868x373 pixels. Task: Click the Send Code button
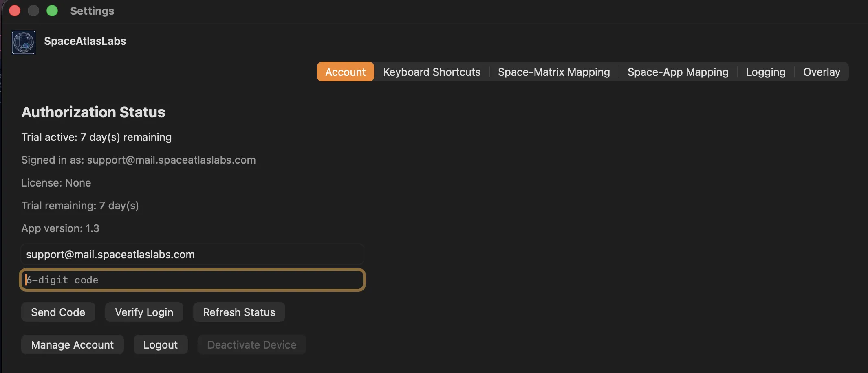[58, 312]
